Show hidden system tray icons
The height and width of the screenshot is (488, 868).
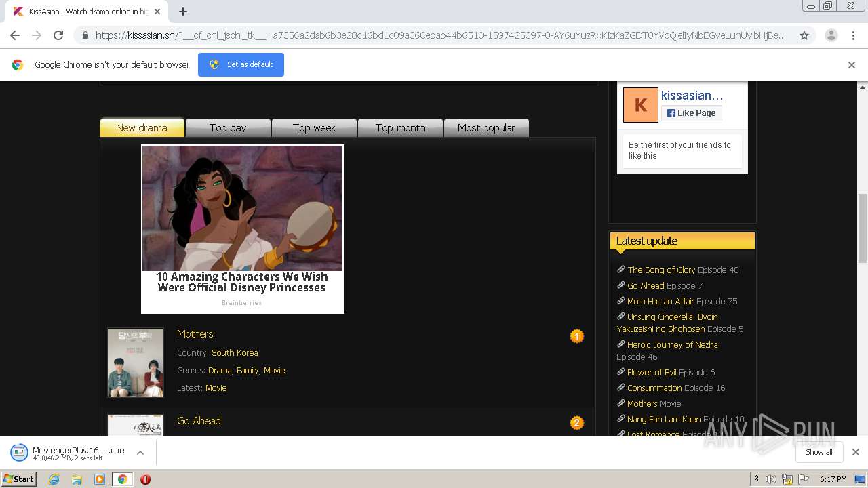click(x=756, y=479)
